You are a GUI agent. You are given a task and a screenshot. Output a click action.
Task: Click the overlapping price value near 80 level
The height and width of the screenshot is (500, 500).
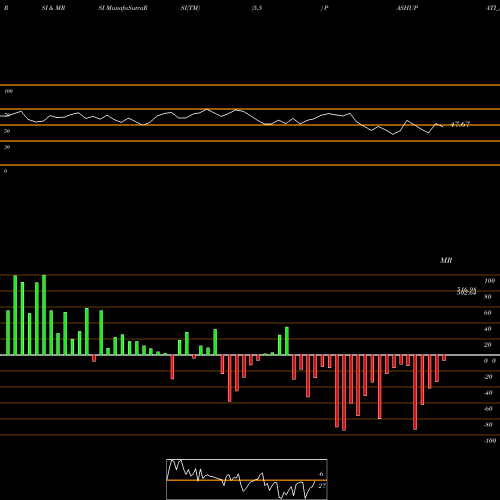coord(466,291)
